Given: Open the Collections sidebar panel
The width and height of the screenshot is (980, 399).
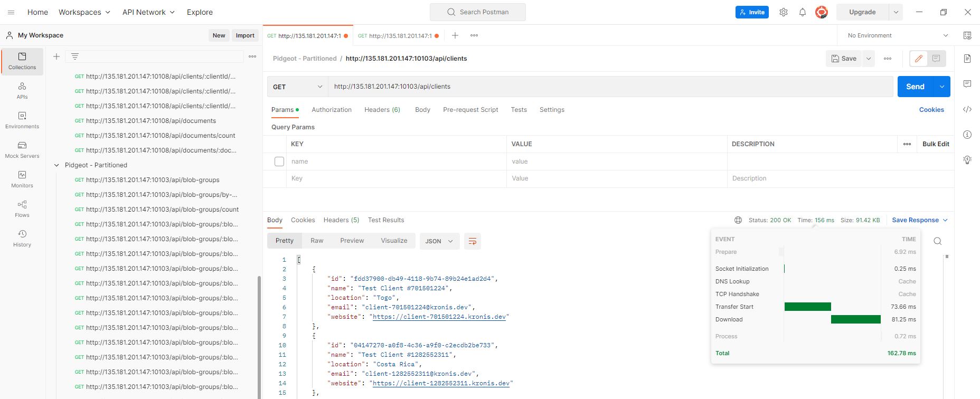Looking at the screenshot, I should (22, 61).
